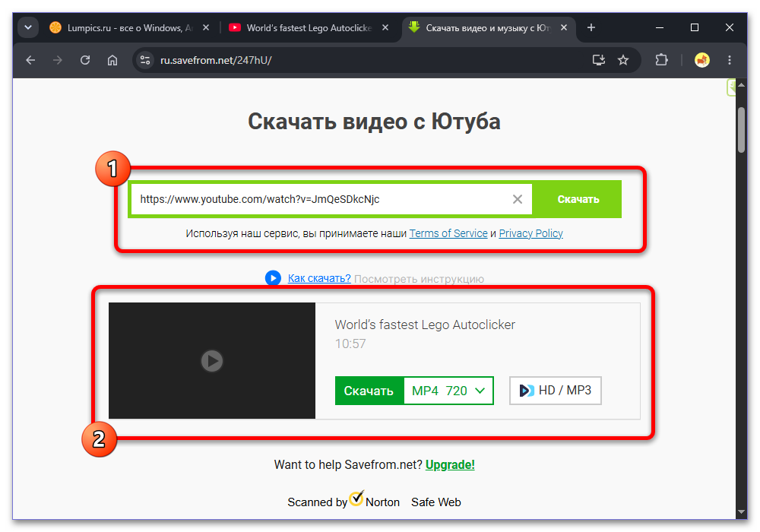Viewport: 760px width, 532px height.
Task: Open the browser three-dot menu
Action: point(730,60)
